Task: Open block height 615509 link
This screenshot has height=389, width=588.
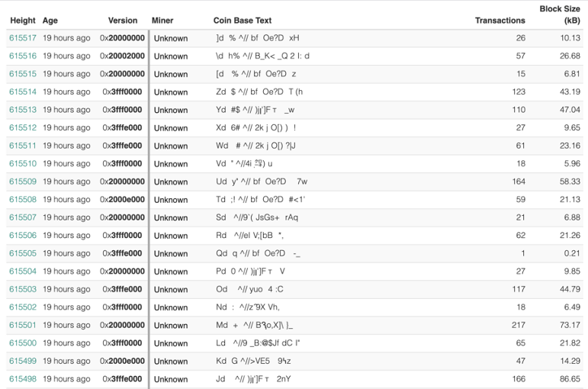Action: click(23, 182)
